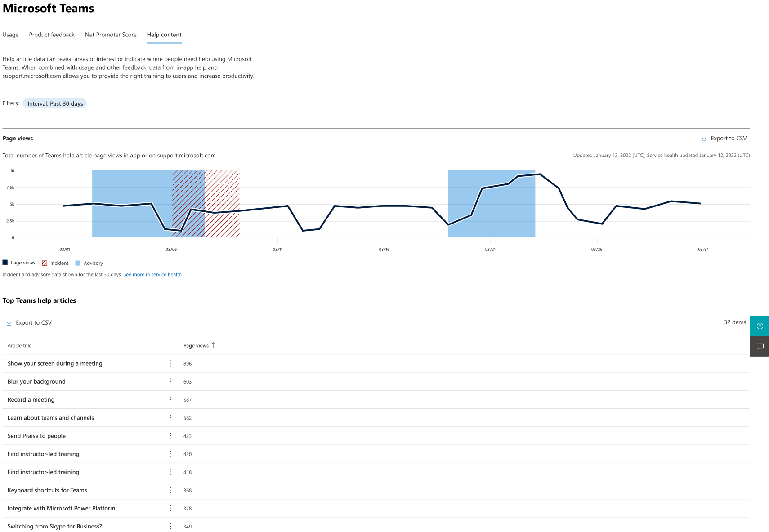Open more options for Blur your background
The height and width of the screenshot is (532, 769).
click(171, 381)
